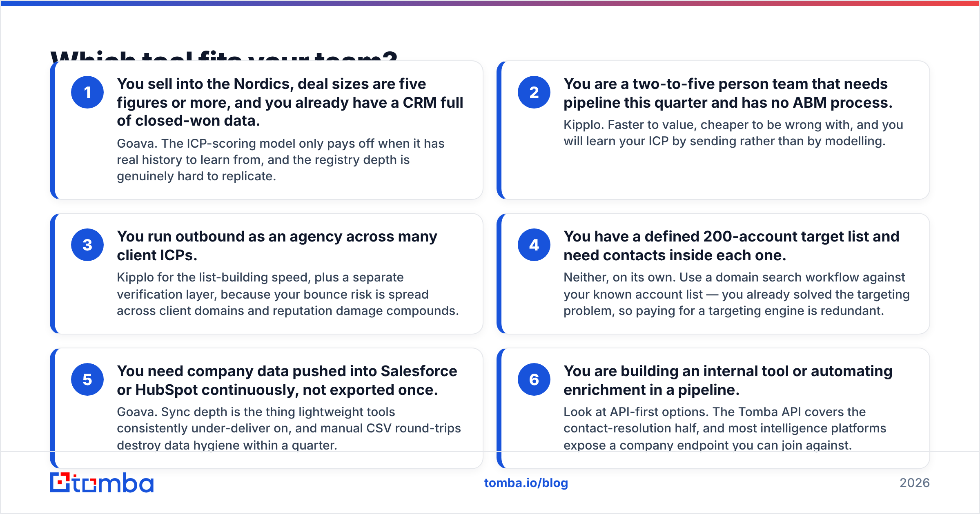Viewport: 980px width, 514px height.
Task: Click the domain search workflow description text
Action: click(736, 294)
